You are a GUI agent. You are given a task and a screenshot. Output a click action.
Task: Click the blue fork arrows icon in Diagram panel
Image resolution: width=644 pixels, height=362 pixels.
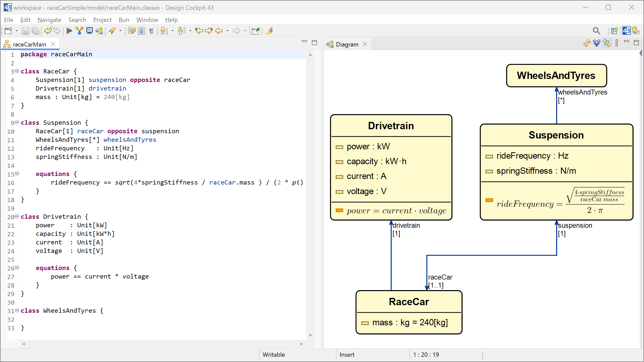pos(596,43)
